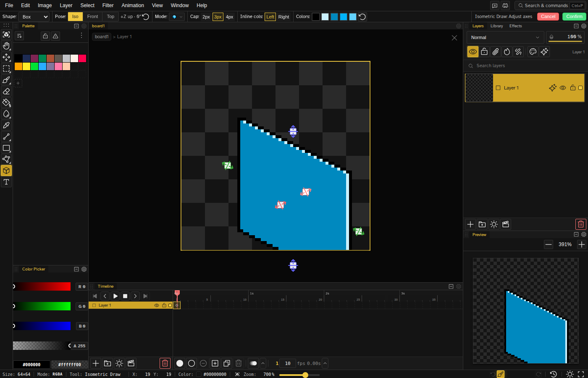Toggle Layer 1 visibility in the timeline

(157, 305)
